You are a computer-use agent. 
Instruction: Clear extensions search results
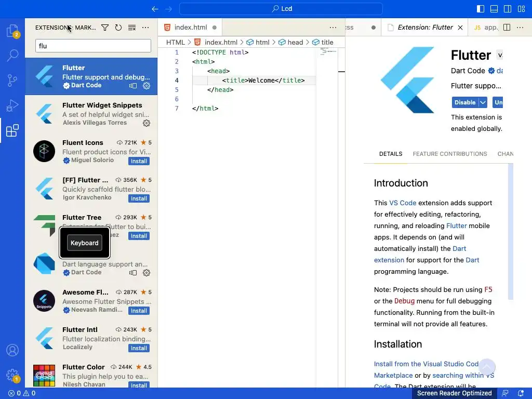click(x=132, y=28)
